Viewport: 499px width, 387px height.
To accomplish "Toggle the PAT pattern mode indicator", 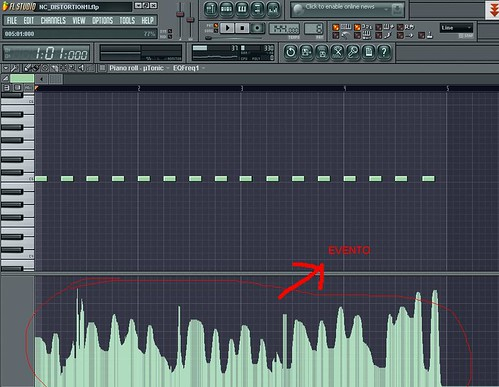I will pyautogui.click(x=216, y=25).
